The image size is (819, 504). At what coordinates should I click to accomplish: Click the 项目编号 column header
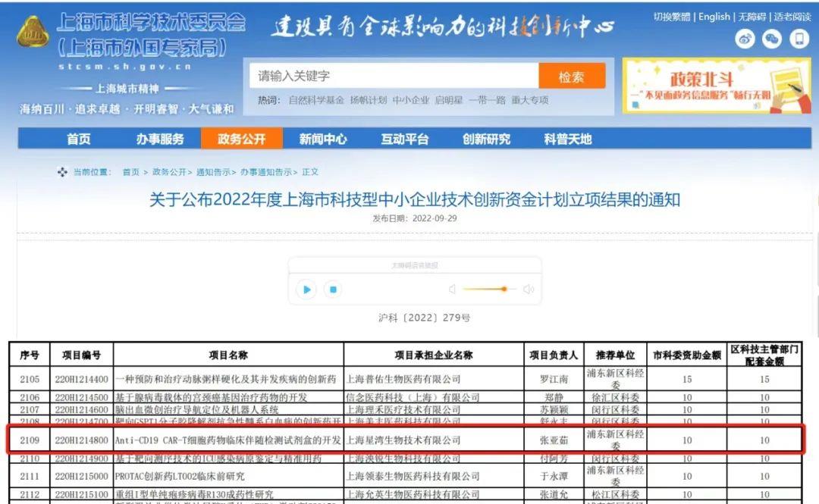pyautogui.click(x=81, y=355)
